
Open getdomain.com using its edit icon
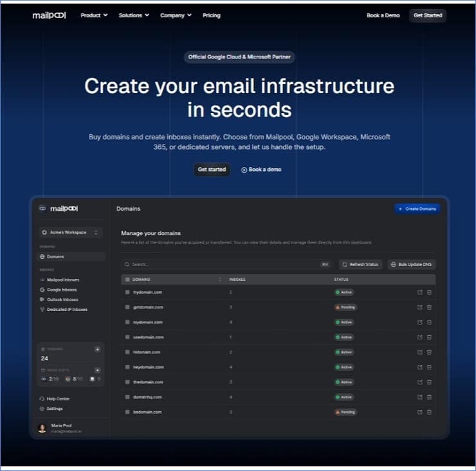pyautogui.click(x=420, y=307)
